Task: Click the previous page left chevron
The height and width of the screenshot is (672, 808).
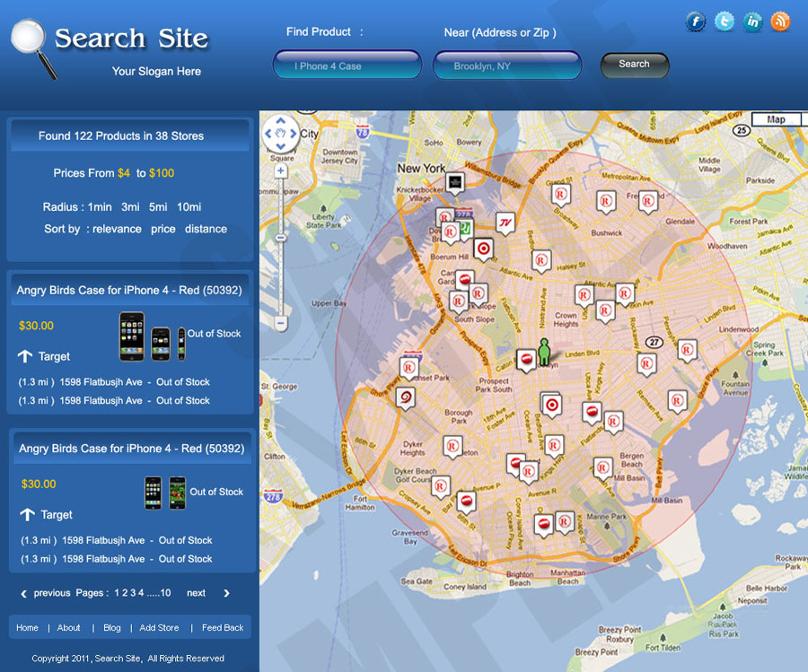Action: click(x=23, y=594)
